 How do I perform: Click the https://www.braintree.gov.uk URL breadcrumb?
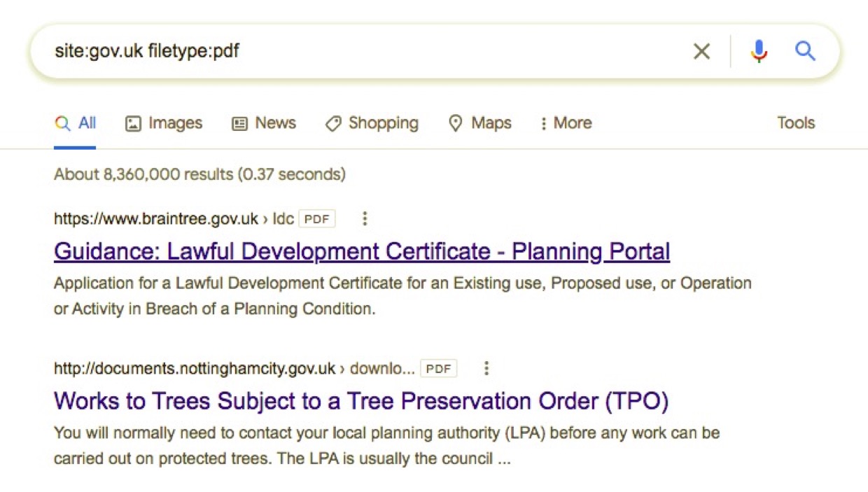click(x=174, y=219)
